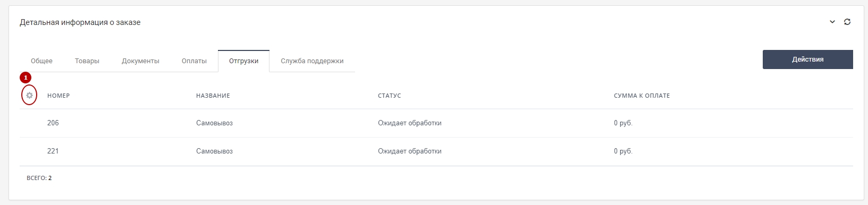Collapse the order details panel chevron

(832, 22)
